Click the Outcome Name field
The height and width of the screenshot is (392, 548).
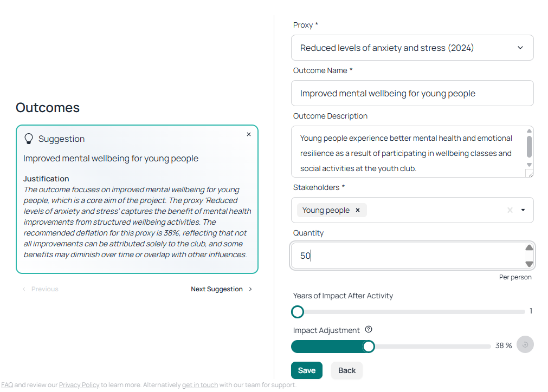(x=412, y=93)
